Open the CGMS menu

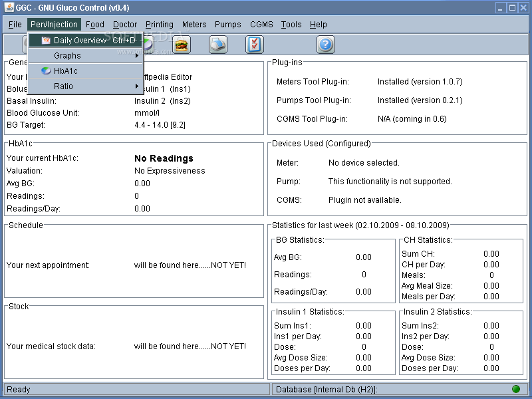[261, 25]
